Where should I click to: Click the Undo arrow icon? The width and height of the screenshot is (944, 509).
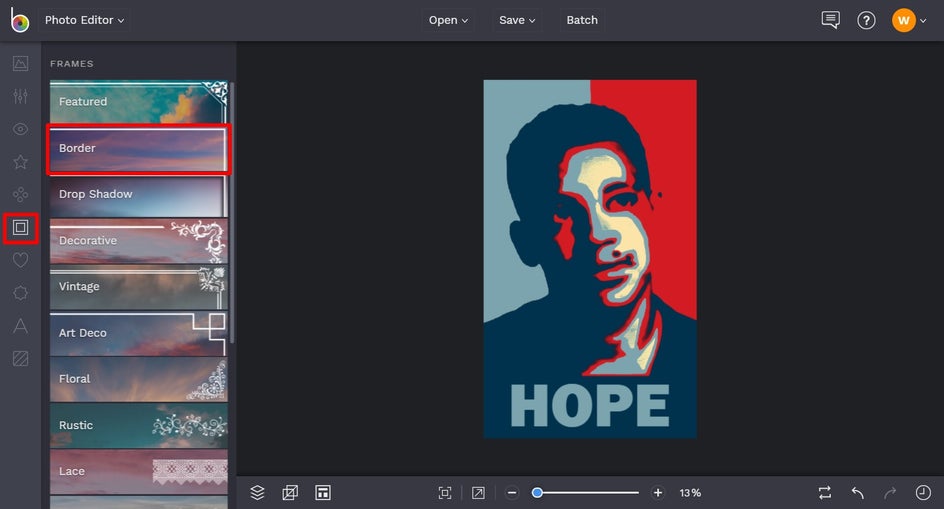[x=857, y=493]
